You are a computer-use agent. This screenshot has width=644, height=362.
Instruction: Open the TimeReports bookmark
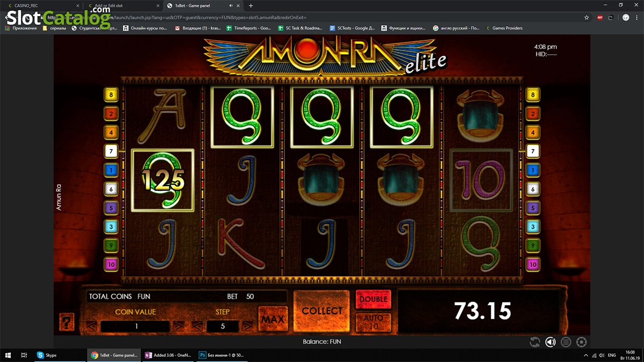coord(248,28)
